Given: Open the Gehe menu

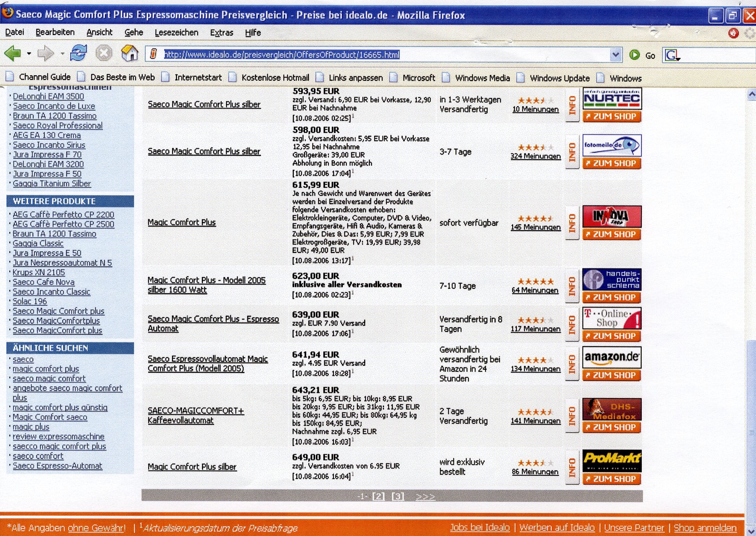Looking at the screenshot, I should [x=134, y=32].
